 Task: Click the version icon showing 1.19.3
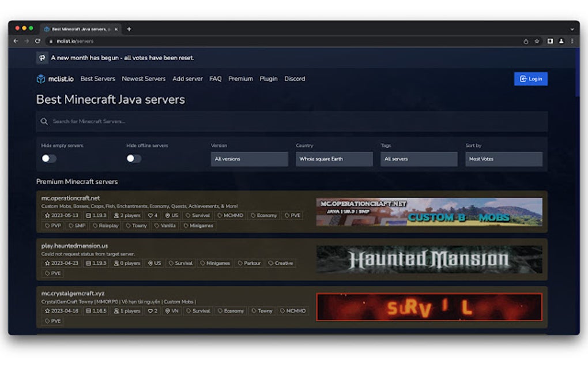pyautogui.click(x=88, y=215)
